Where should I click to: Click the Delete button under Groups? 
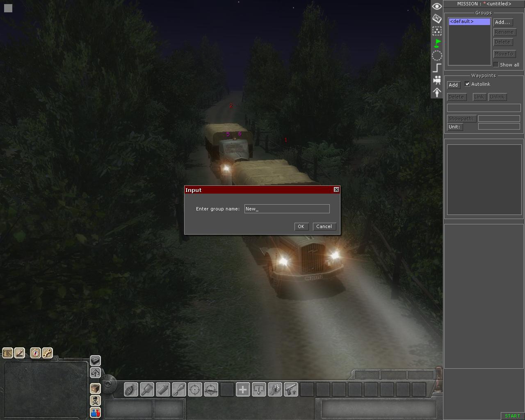coord(502,42)
